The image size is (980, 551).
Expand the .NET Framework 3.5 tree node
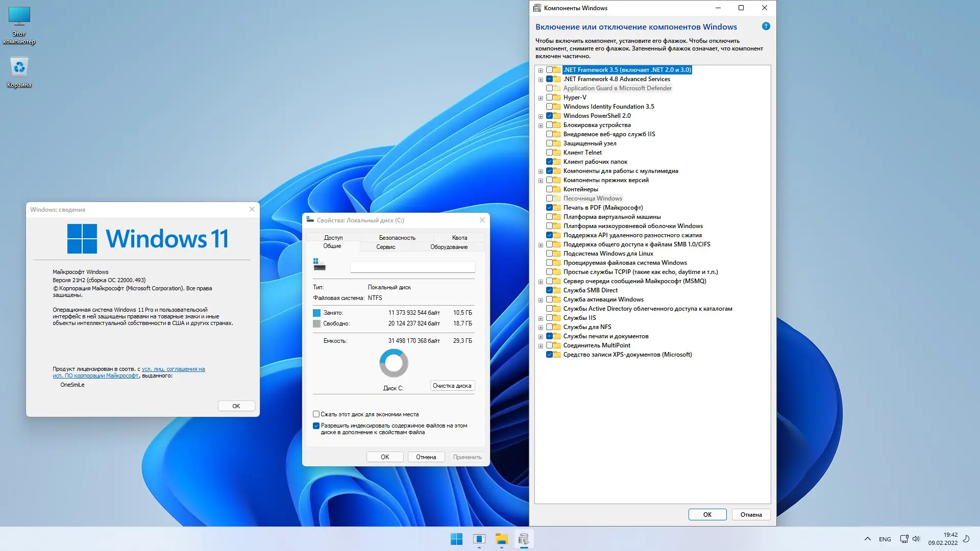tap(541, 70)
